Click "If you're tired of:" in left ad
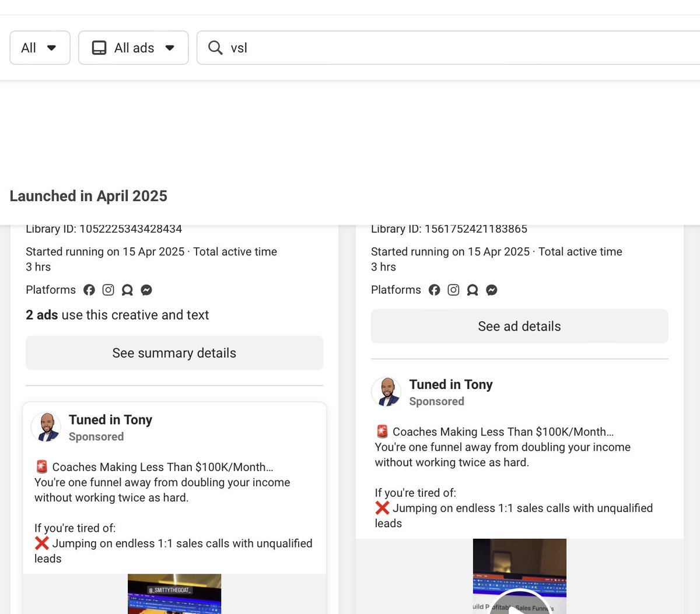This screenshot has width=700, height=614. (75, 528)
